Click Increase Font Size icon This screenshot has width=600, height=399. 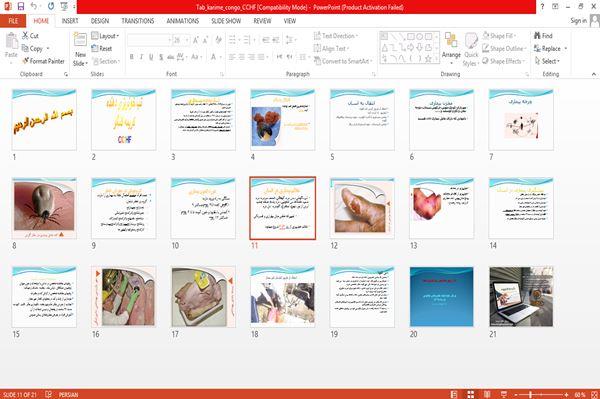coord(196,40)
